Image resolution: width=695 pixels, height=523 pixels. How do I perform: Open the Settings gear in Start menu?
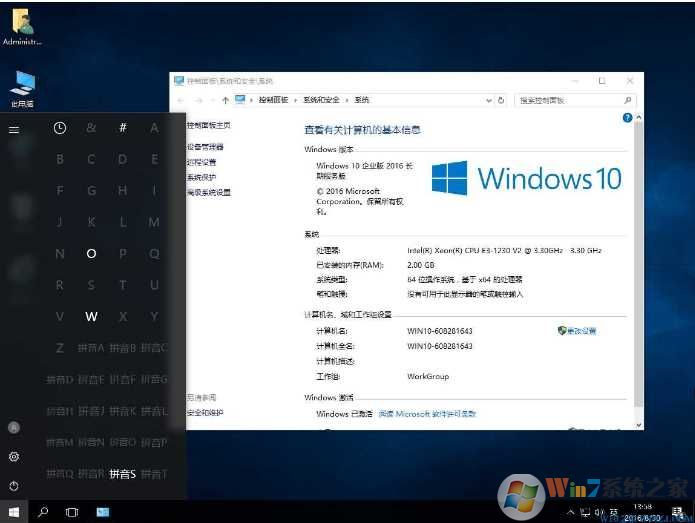coord(14,456)
